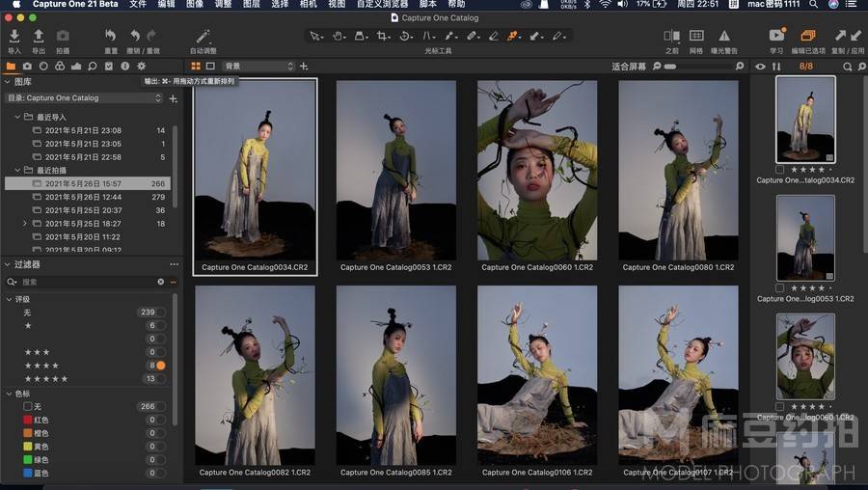
Task: Click the 自动调整 magic wand icon
Action: pyautogui.click(x=203, y=37)
